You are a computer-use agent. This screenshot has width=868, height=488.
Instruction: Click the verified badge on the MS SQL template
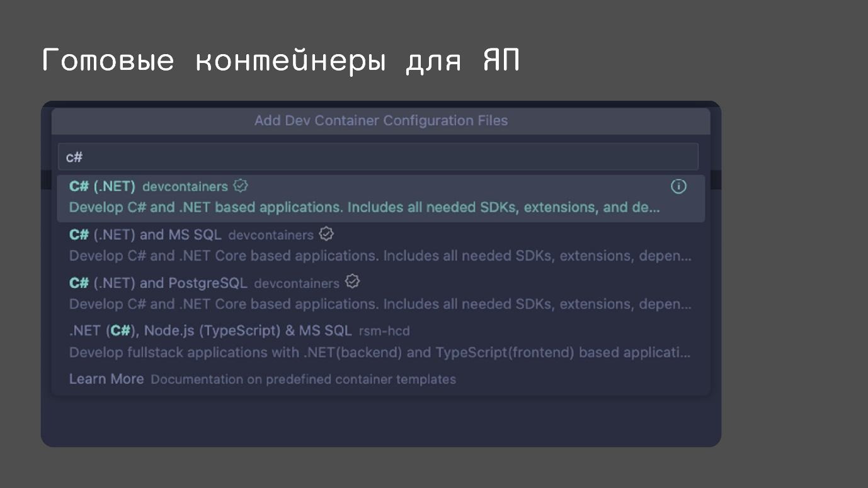point(325,234)
